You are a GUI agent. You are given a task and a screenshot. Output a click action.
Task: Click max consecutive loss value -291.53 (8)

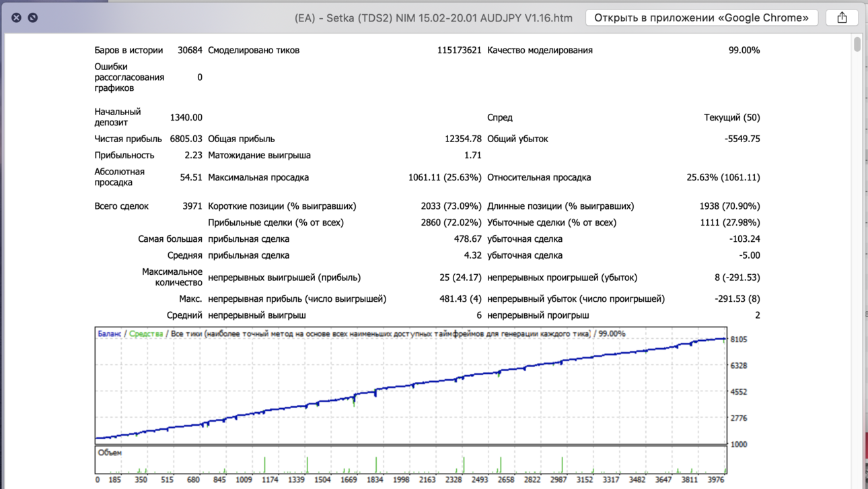click(737, 299)
